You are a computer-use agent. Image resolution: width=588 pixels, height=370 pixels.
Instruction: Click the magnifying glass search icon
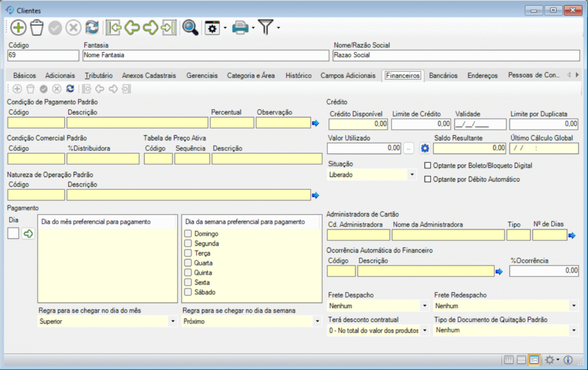click(190, 28)
